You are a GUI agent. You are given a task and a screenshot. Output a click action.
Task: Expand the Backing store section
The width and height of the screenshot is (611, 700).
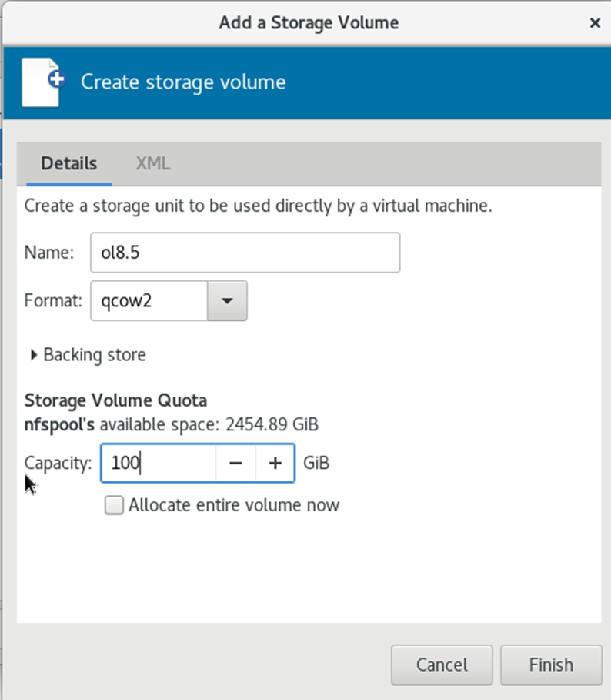(x=88, y=355)
